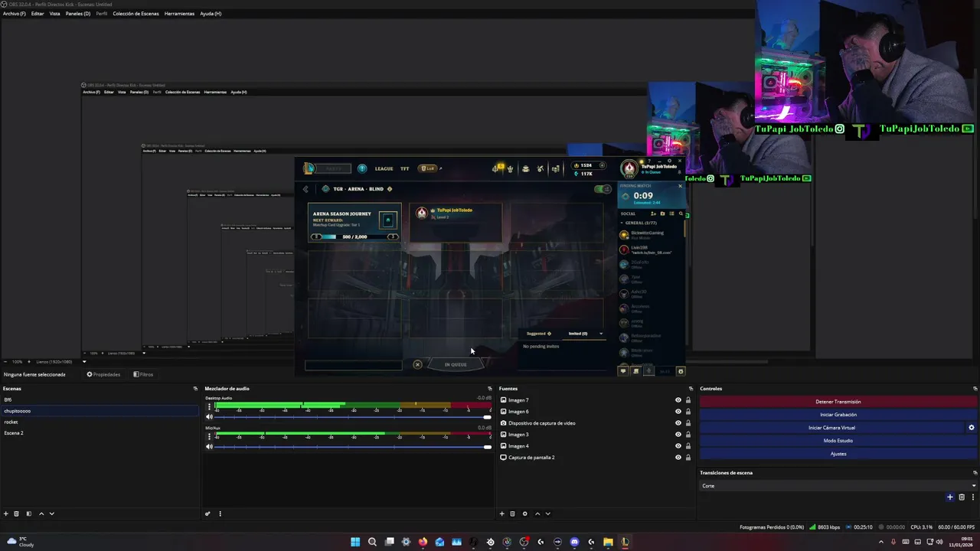
Task: Open advanced audio properties gear icon
Action: click(x=207, y=514)
